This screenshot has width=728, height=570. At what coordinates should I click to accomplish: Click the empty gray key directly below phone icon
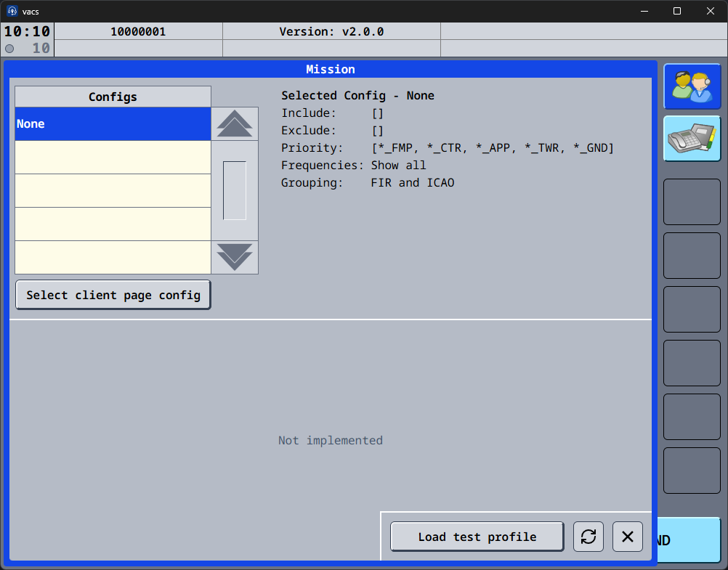(x=692, y=202)
